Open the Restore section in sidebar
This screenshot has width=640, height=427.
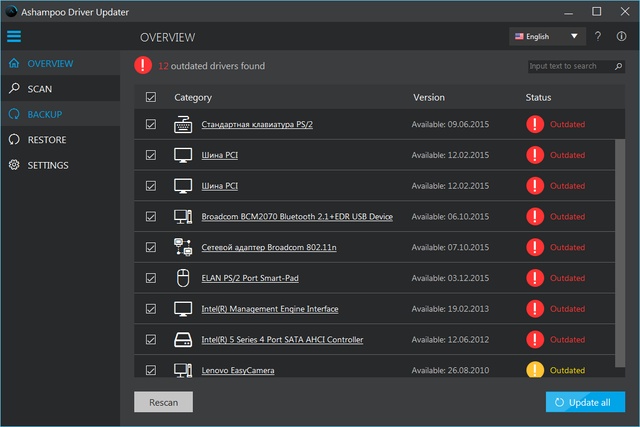coord(47,140)
